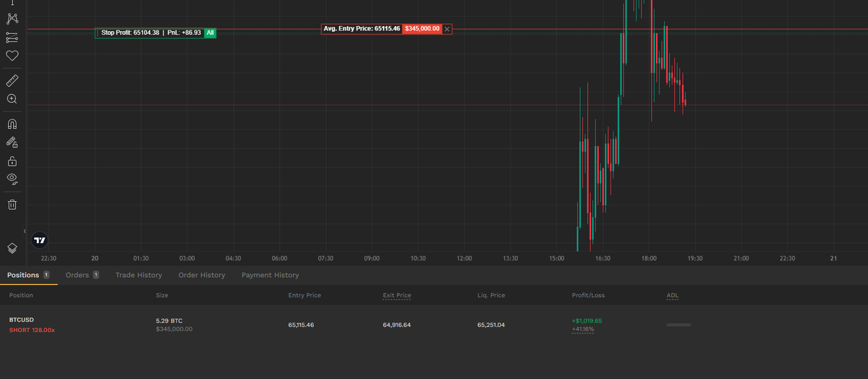
Task: Switch to the Positions tab
Action: click(x=28, y=275)
